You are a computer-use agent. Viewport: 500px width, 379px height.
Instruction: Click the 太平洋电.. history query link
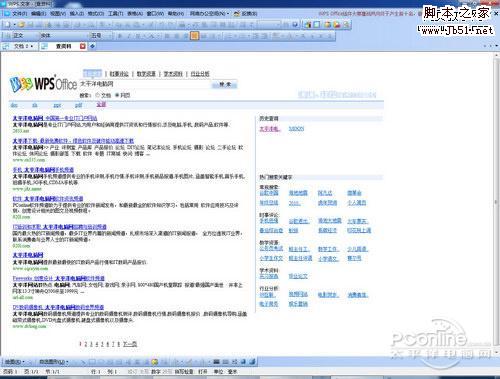pos(270,129)
